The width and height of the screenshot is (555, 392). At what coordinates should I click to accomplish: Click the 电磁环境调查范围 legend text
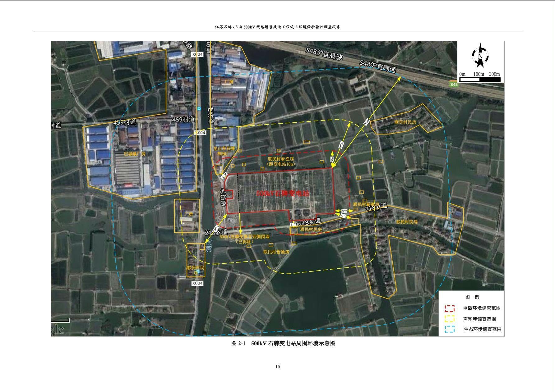tap(482, 308)
